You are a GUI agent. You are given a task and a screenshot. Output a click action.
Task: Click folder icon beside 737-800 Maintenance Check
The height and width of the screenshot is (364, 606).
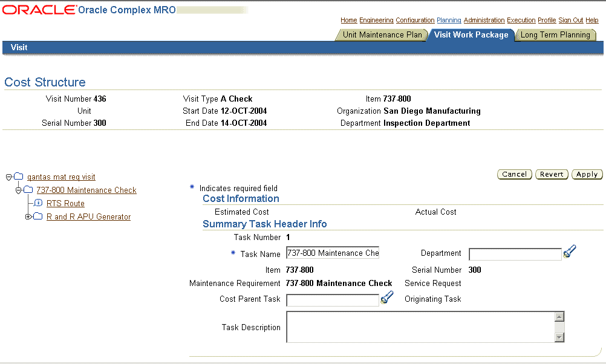pyautogui.click(x=28, y=190)
